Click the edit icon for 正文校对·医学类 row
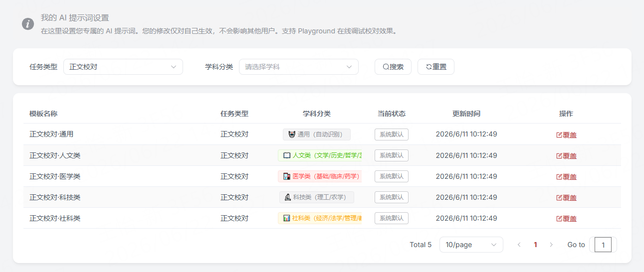The width and height of the screenshot is (644, 272). tap(559, 177)
